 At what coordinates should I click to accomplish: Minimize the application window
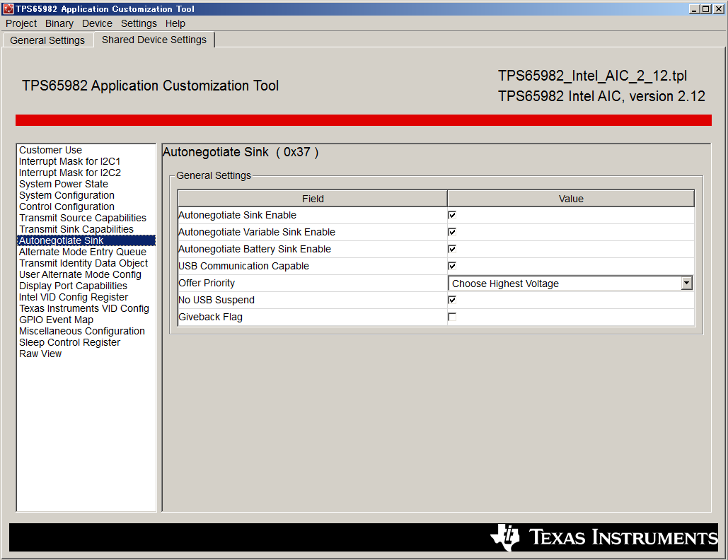pyautogui.click(x=694, y=8)
